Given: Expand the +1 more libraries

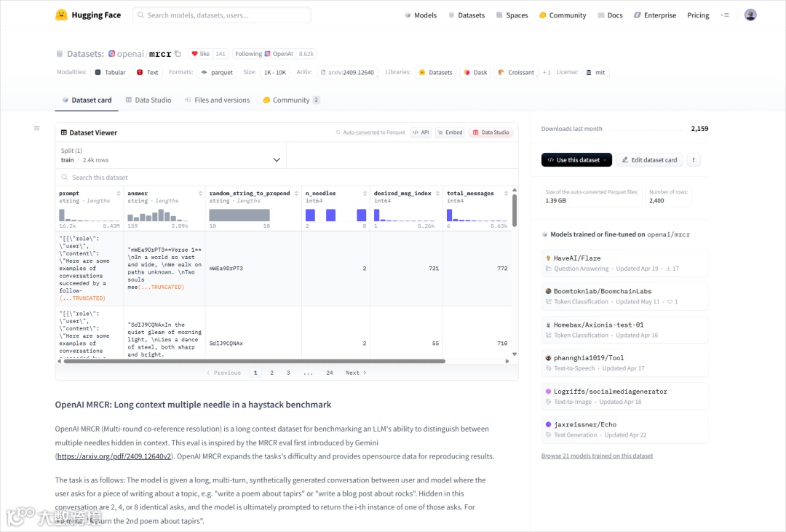Looking at the screenshot, I should 547,72.
